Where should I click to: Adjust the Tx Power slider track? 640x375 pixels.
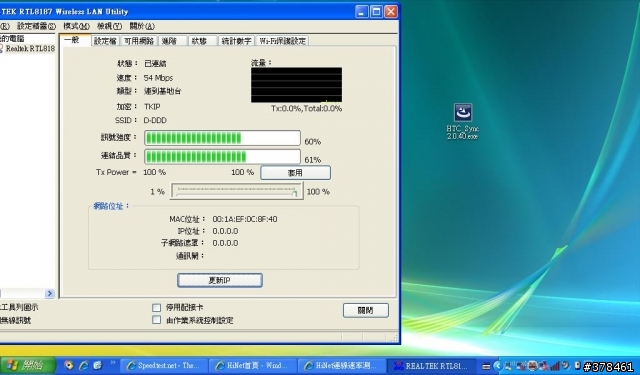coord(237,191)
